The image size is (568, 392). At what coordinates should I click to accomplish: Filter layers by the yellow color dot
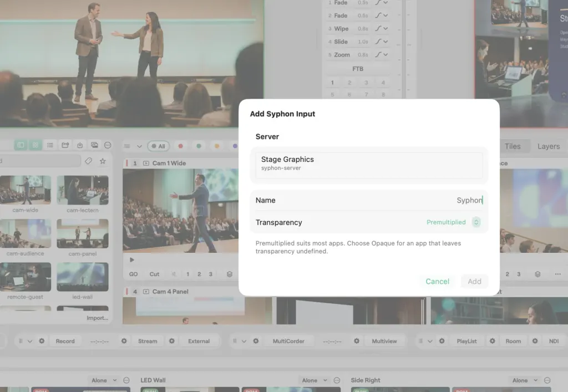[217, 146]
